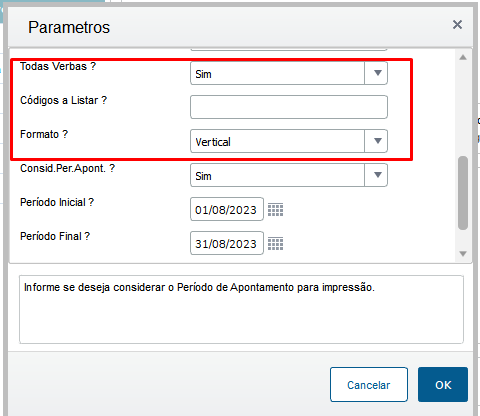Click the Consid.Per.Apont. Sim combo box
480x416 pixels.
[289, 175]
